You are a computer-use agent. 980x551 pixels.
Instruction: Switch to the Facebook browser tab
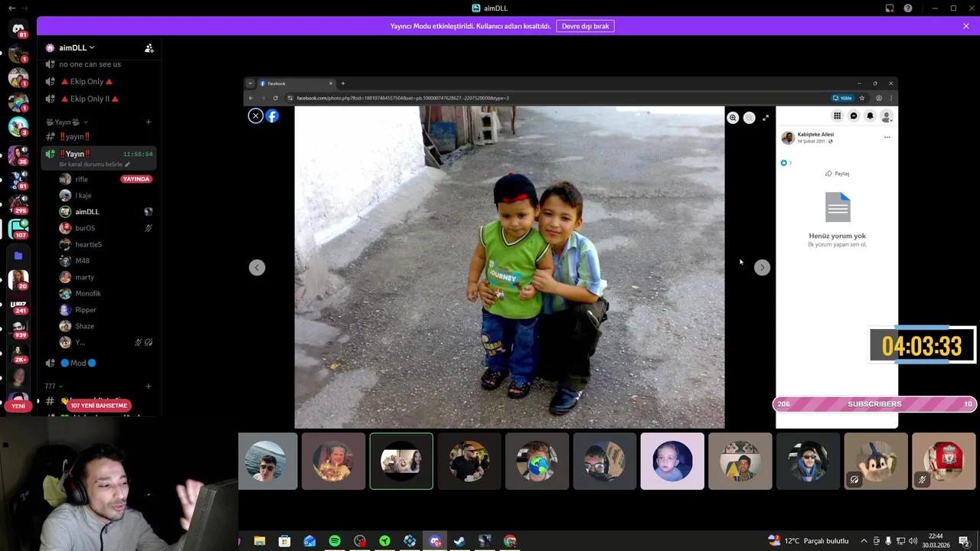tap(296, 83)
